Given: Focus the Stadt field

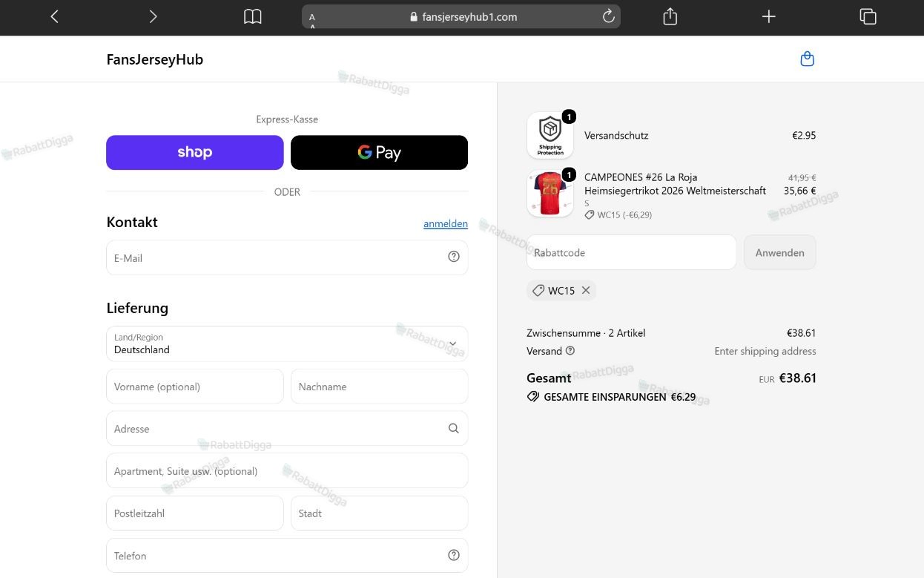Looking at the screenshot, I should pos(379,513).
